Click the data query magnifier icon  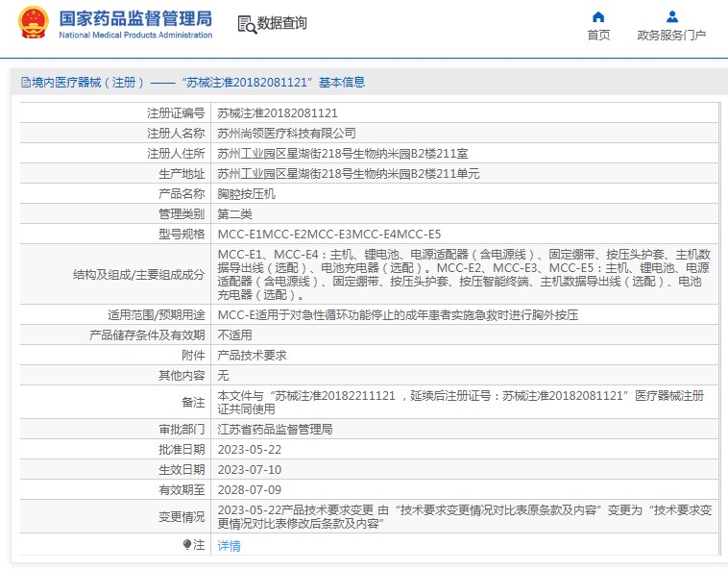point(246,25)
